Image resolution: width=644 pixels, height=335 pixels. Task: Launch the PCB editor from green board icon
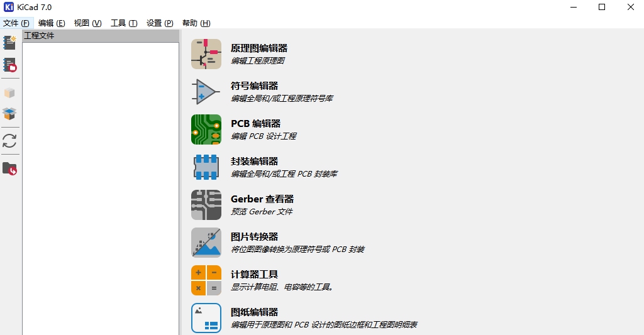click(206, 129)
